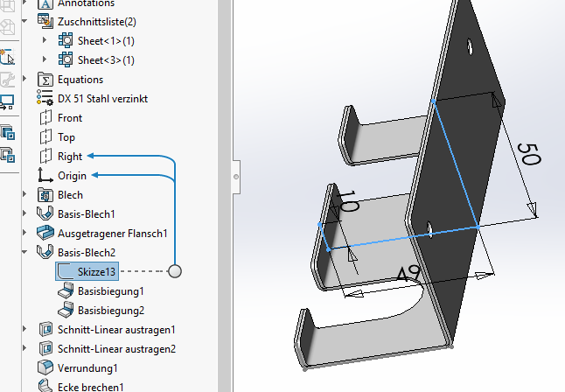Click the DX 51 Stahl verzinkt material icon
565x392 pixels.
coord(45,98)
